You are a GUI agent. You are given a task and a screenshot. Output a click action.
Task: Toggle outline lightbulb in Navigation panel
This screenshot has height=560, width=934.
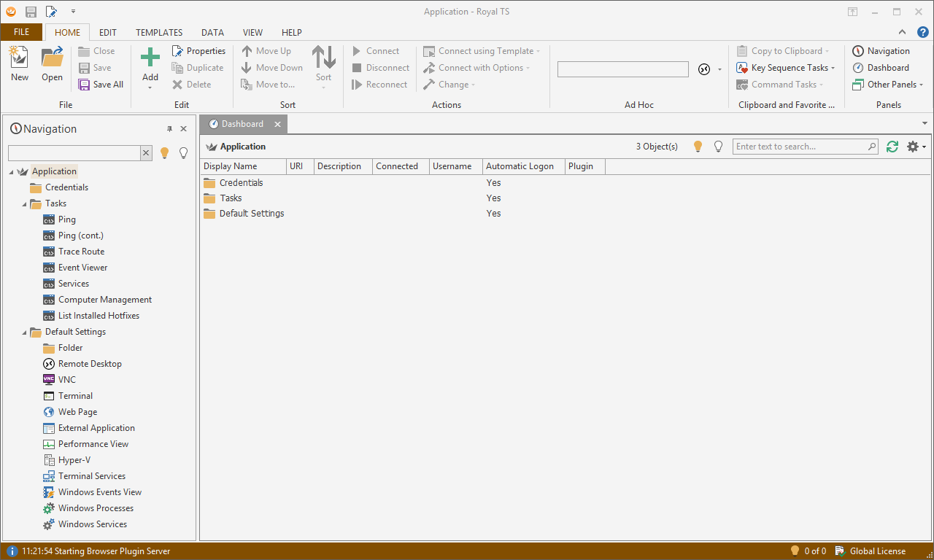[184, 153]
